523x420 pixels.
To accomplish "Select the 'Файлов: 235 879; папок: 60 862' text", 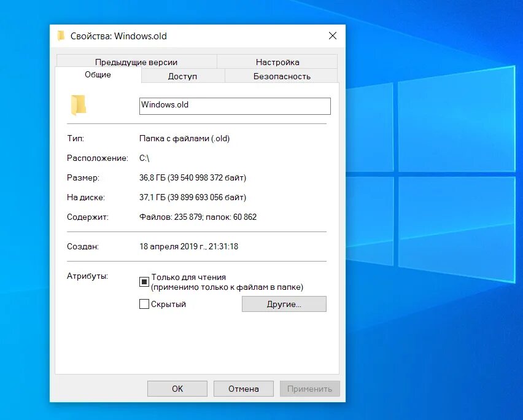I will 198,217.
